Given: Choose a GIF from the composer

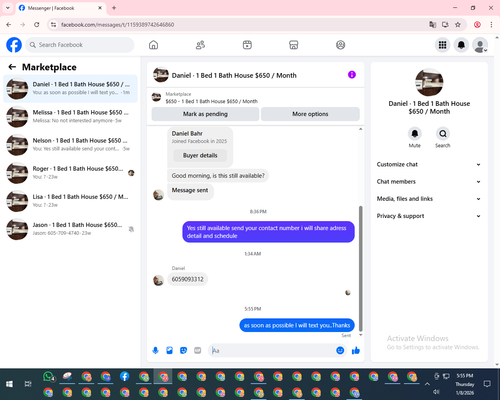Looking at the screenshot, I should pos(198,350).
